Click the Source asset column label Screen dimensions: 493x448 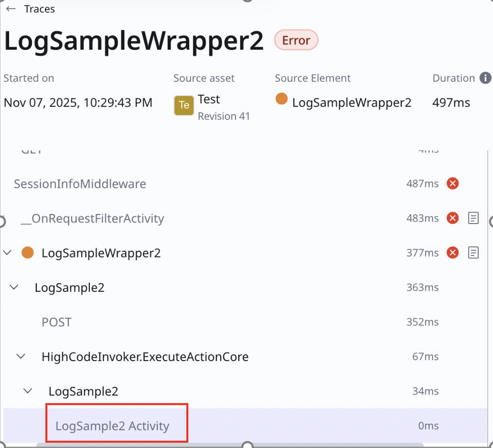point(204,78)
